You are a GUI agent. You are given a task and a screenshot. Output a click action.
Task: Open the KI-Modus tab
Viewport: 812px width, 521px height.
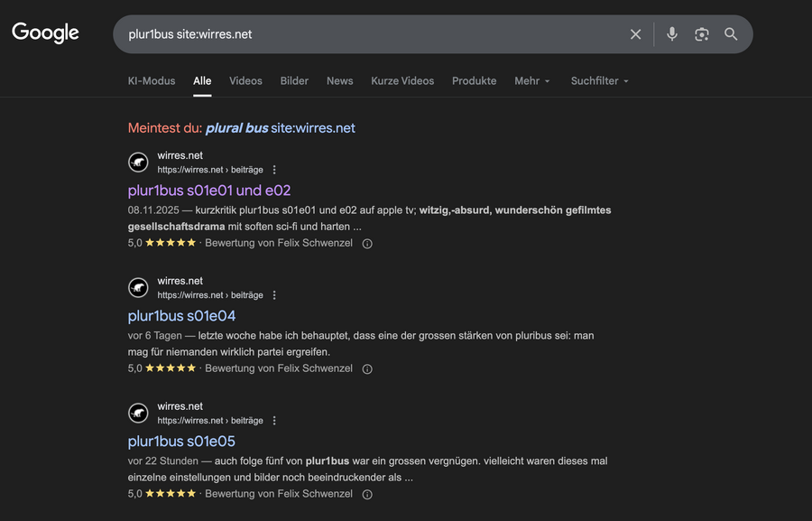coord(151,80)
